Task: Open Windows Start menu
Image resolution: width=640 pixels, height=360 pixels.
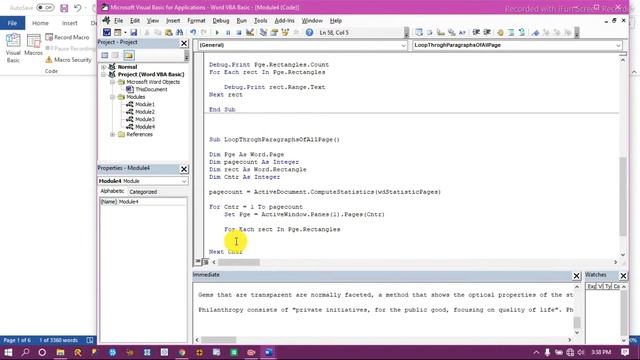Action: [x=8, y=352]
